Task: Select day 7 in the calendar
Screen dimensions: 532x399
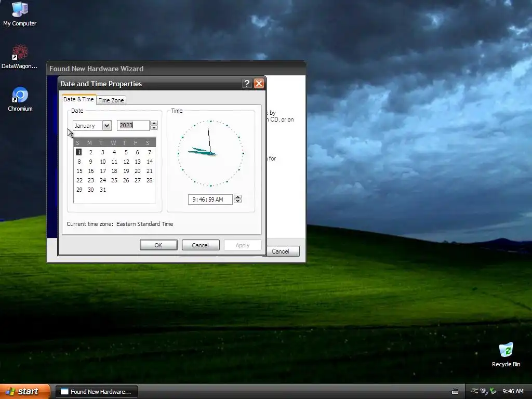Action: [x=149, y=152]
